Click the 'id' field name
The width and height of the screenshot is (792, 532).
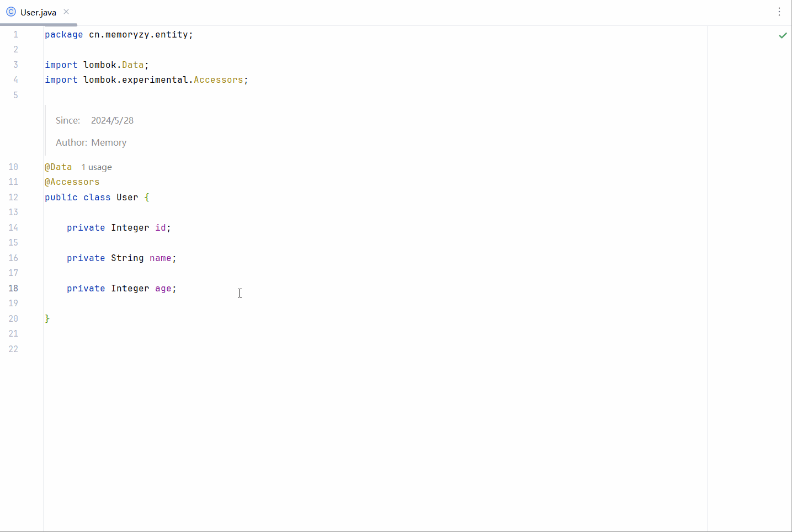(160, 227)
